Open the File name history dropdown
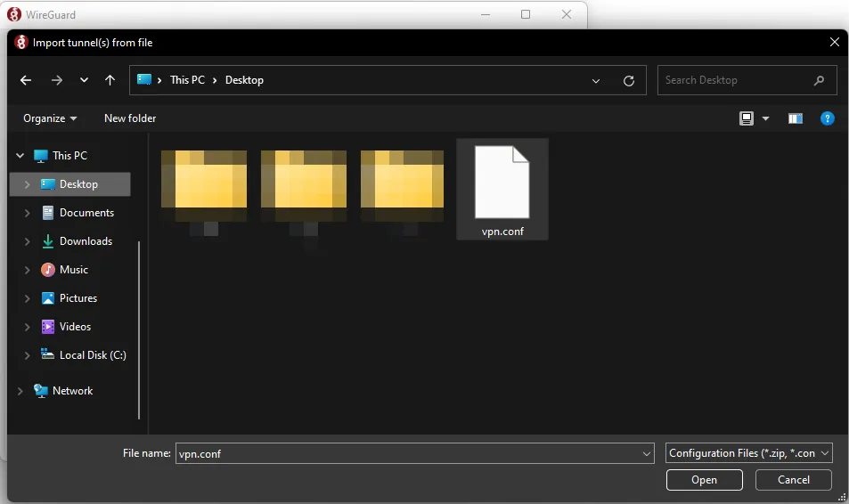 (647, 453)
